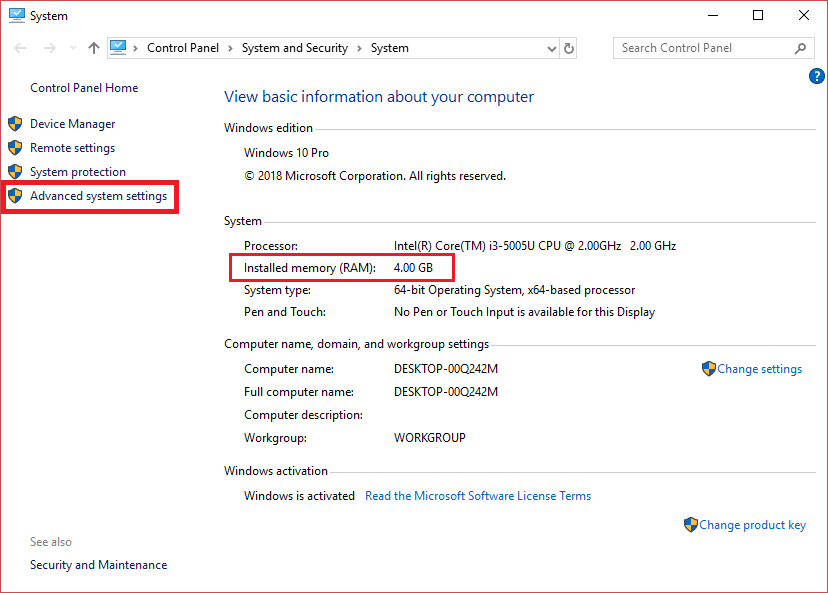Click inside the Search Control Panel field
The height and width of the screenshot is (593, 828).
[x=700, y=47]
